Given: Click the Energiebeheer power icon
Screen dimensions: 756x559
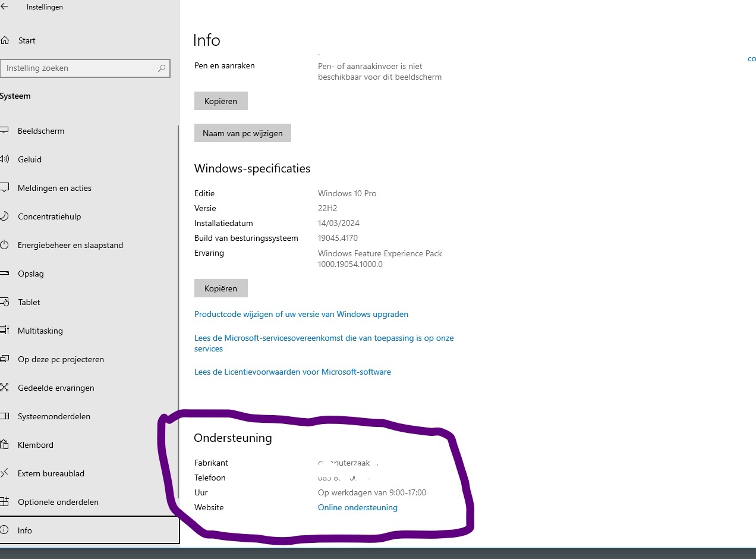Looking at the screenshot, I should tap(5, 245).
